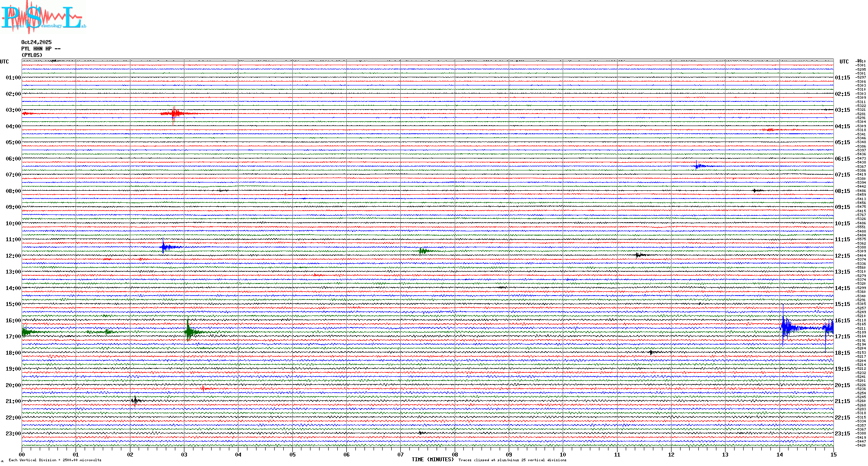Click the small black event in 21:00 row
This screenshot has height=466, width=868.
[x=136, y=401]
